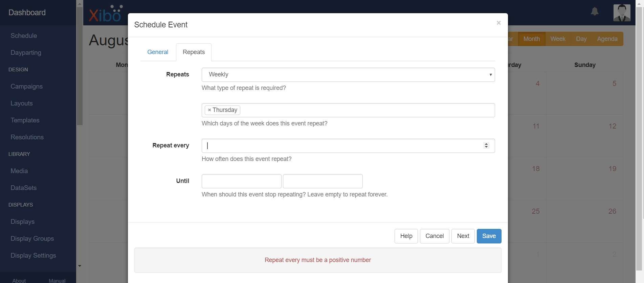The height and width of the screenshot is (283, 644).
Task: Click calendar day 19
Action: 613,169
